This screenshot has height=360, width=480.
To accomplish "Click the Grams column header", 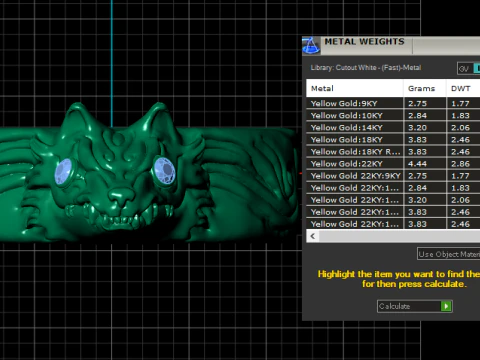I will tap(425, 88).
